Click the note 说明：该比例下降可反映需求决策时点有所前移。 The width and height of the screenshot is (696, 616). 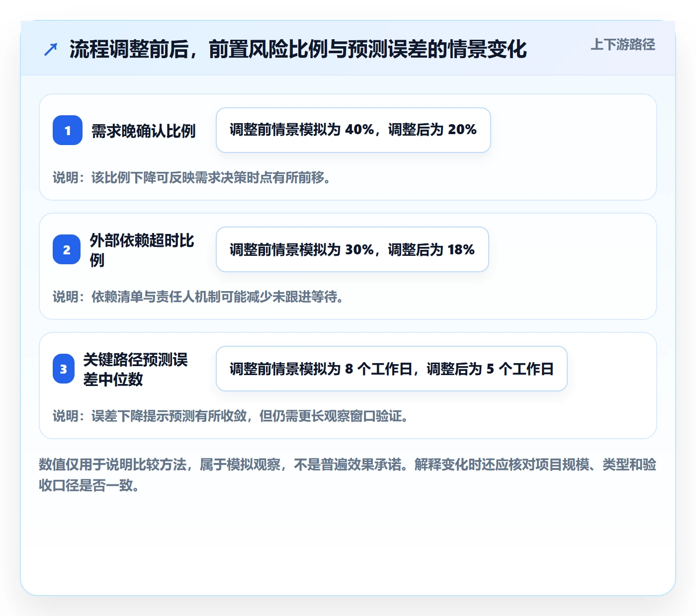(192, 177)
